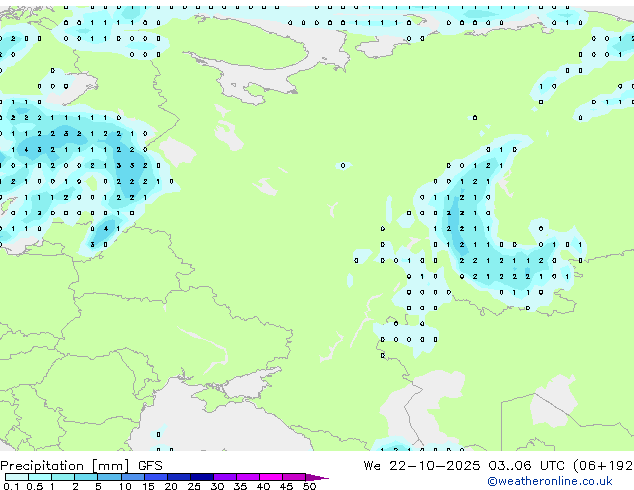Image resolution: width=634 pixels, height=490 pixels.
Task: Pick the 25–30 mm navy legend swatch
Action: 202,477
